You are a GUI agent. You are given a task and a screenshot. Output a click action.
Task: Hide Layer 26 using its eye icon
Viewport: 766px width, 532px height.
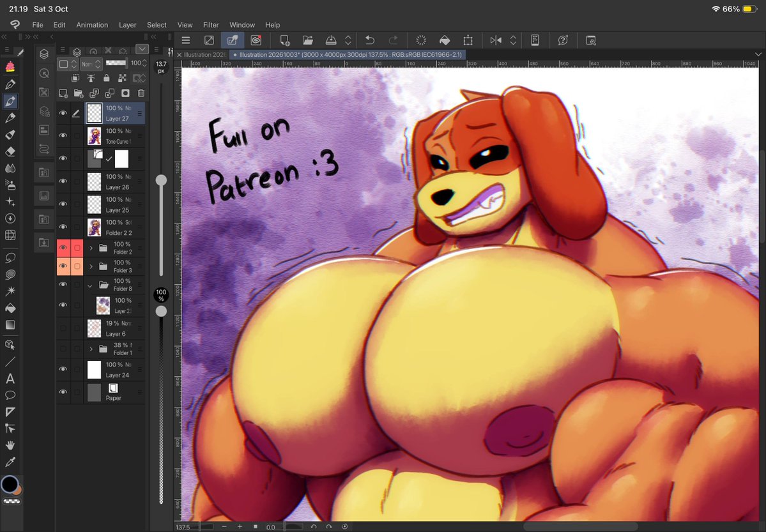(x=63, y=181)
